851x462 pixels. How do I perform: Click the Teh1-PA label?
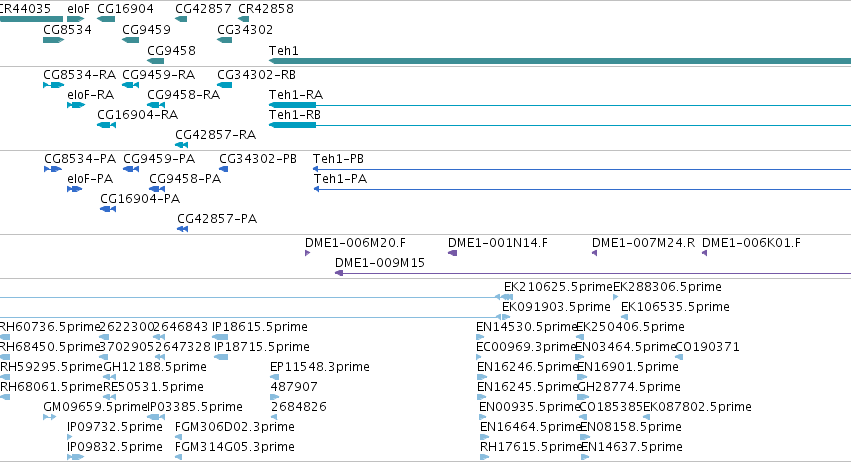(340, 179)
